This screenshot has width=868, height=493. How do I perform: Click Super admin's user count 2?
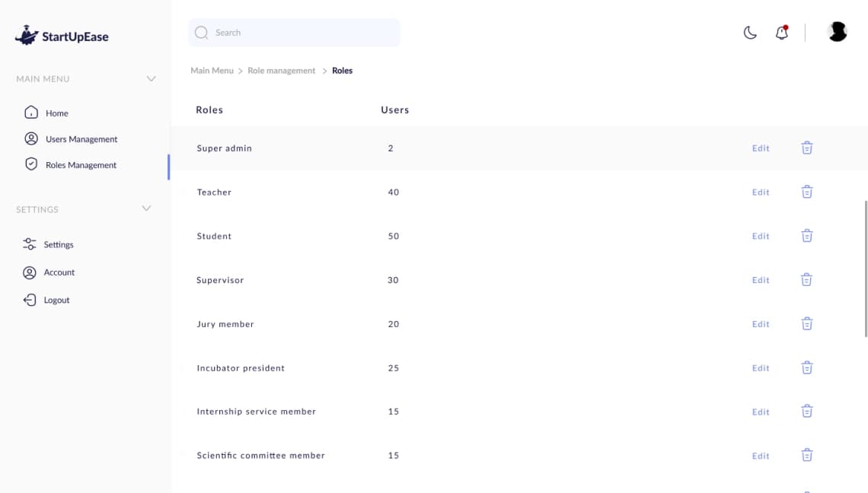391,148
